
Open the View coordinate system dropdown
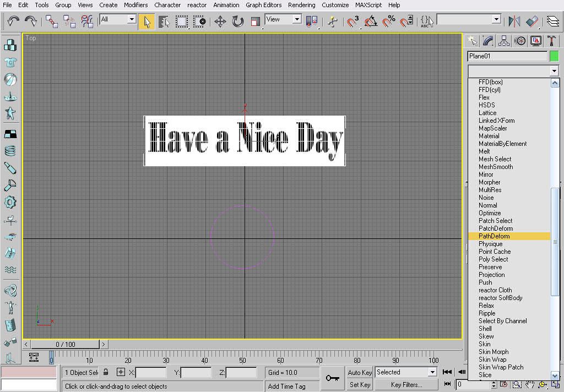pos(283,19)
